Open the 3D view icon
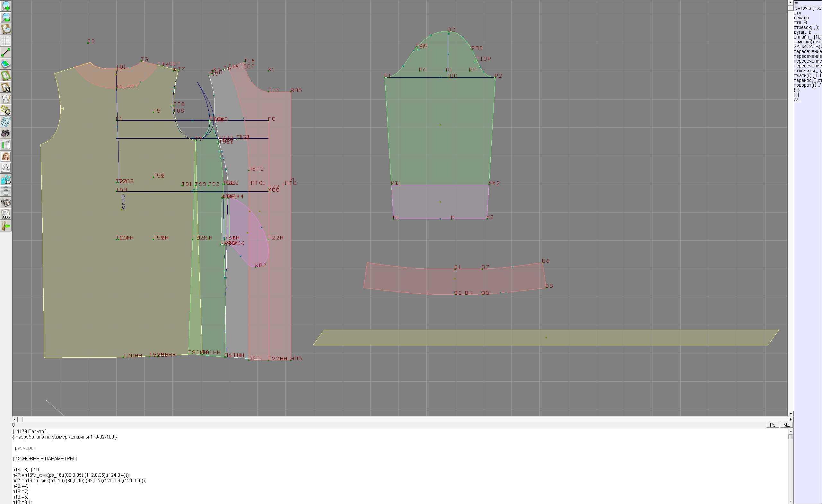 pos(6,180)
